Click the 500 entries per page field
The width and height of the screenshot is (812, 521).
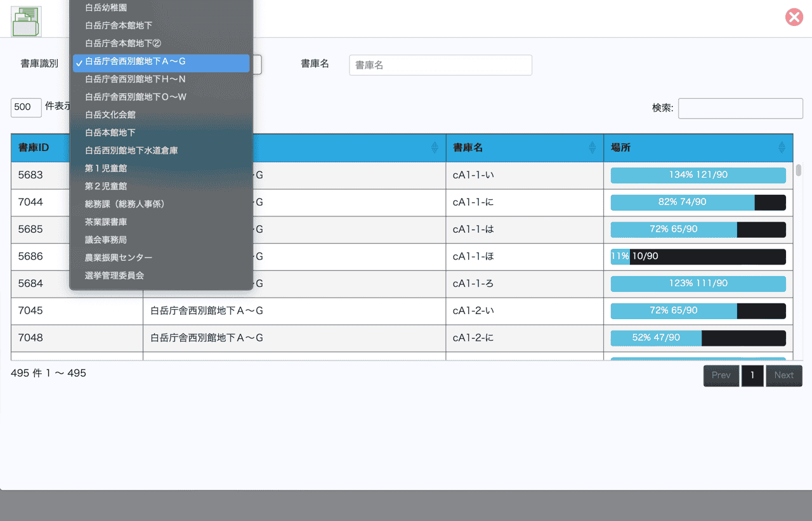tap(26, 107)
